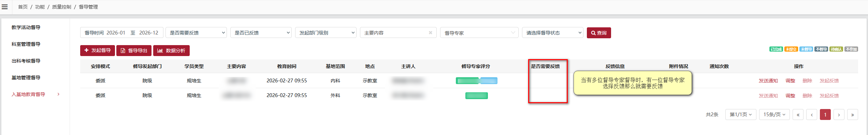This screenshot has width=868, height=135.
Task: Click the 督导专家评分 column header
Action: click(x=476, y=66)
